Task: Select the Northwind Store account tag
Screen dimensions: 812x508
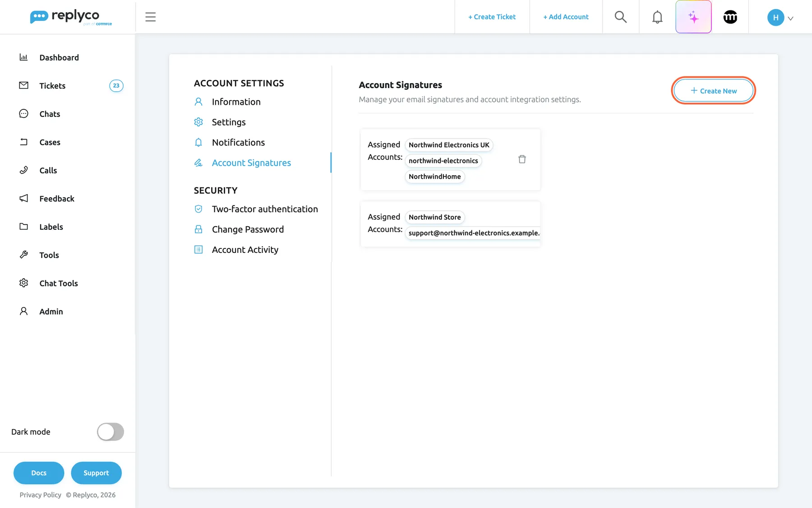Action: coord(434,217)
